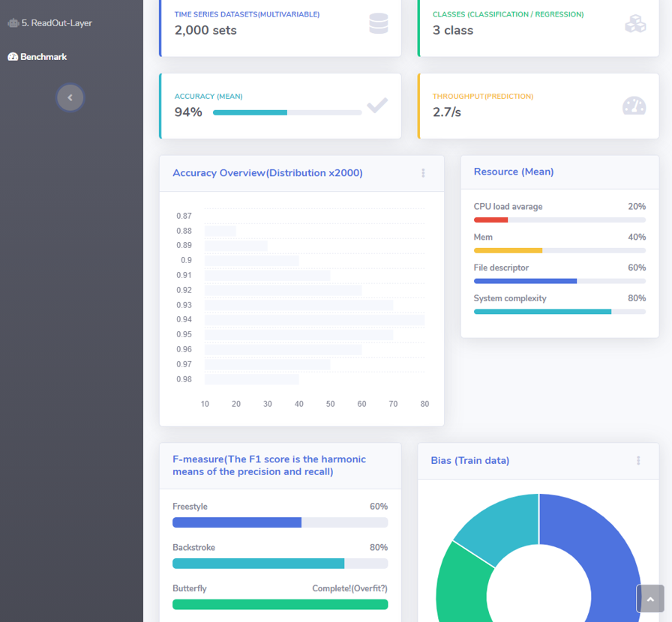672x622 pixels.
Task: Click the 'ACCURACY (MEAN)' label
Action: tap(208, 97)
